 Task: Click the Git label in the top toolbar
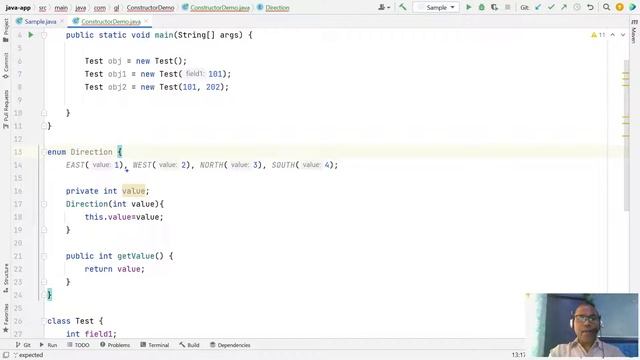tap(524, 7)
